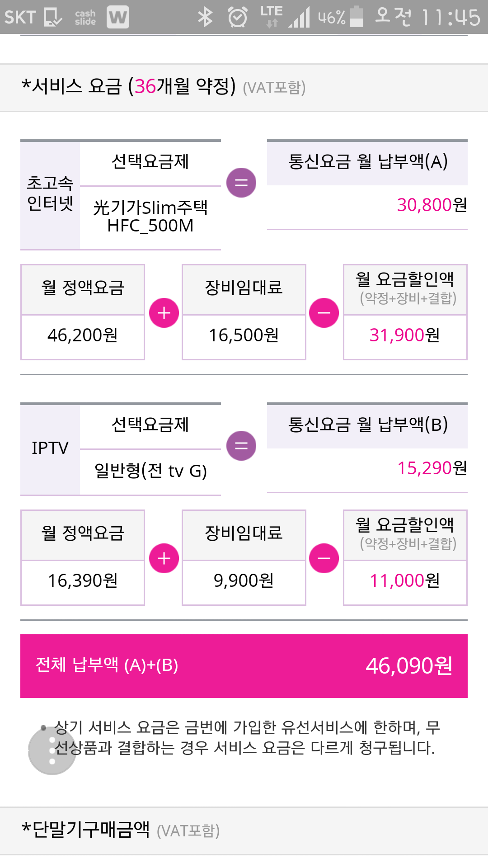Tap the plus icon beside internet 장비임대료
The width and height of the screenshot is (488, 868).
[164, 313]
